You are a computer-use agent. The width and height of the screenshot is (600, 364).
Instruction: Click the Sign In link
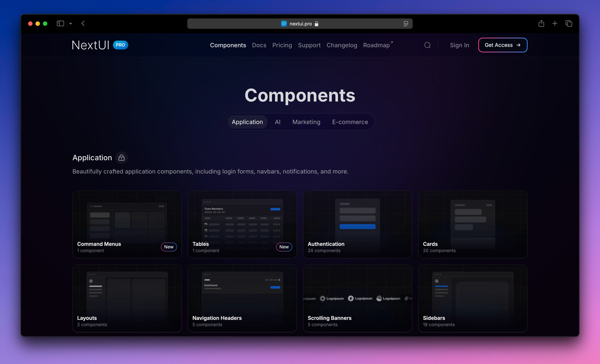click(459, 45)
